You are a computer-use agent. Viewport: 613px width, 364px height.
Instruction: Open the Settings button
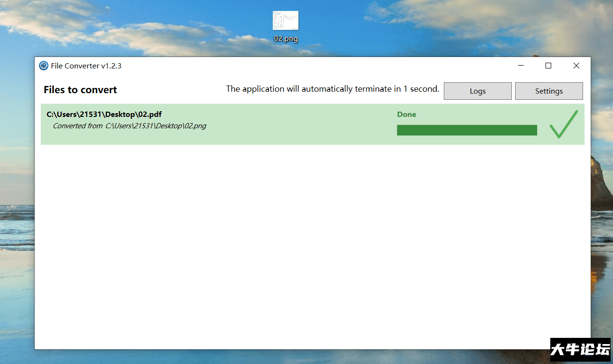[549, 91]
